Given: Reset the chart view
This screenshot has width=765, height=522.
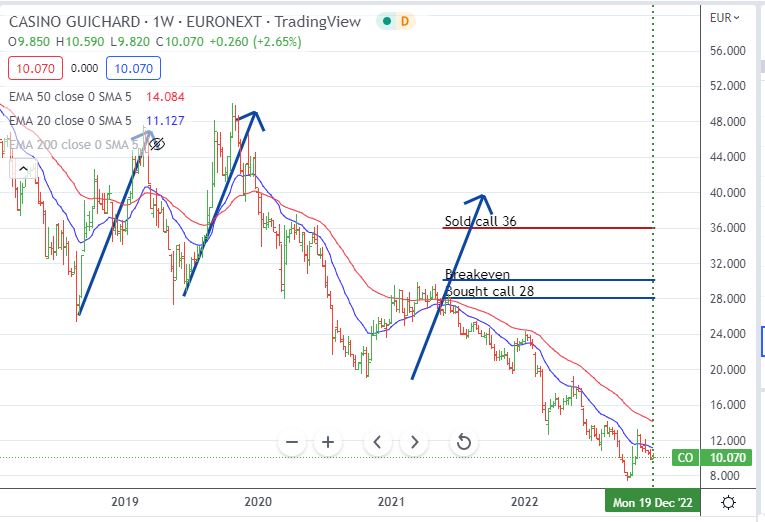Looking at the screenshot, I should tap(463, 442).
